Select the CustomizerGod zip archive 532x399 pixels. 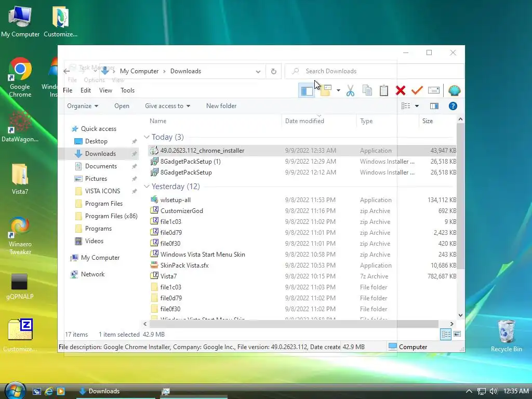pos(181,211)
